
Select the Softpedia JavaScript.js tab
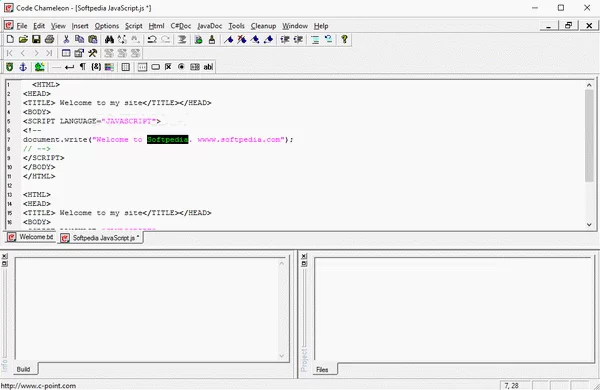click(101, 238)
